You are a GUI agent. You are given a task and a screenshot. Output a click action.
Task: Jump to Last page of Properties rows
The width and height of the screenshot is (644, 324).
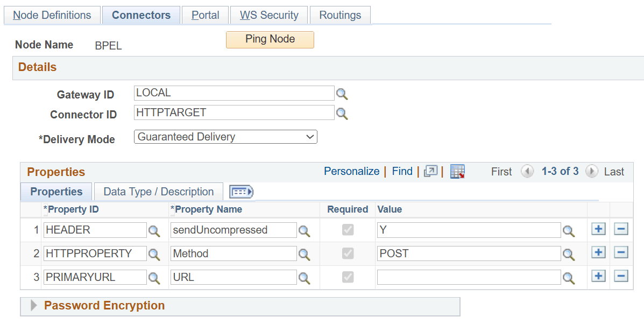(614, 171)
